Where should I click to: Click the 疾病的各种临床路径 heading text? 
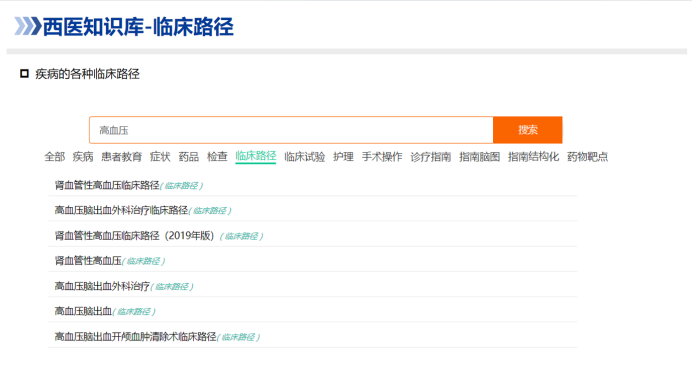tap(87, 74)
